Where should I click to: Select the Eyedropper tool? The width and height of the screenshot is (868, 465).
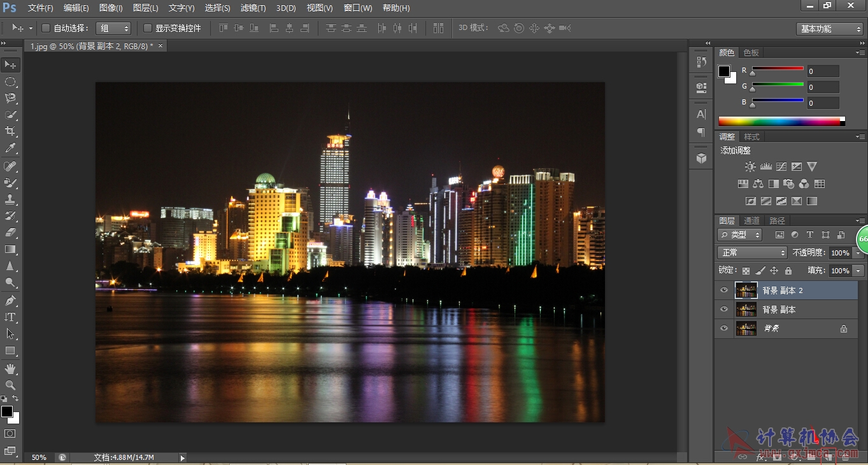pyautogui.click(x=11, y=148)
